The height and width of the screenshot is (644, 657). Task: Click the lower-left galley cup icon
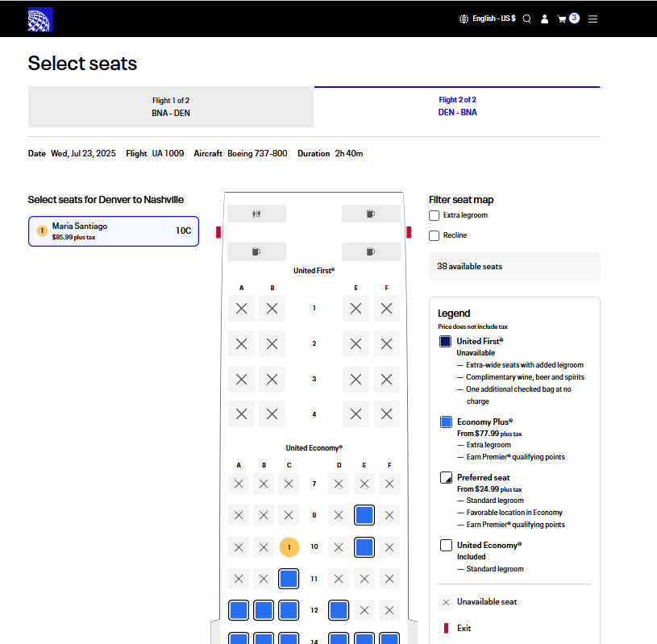pyautogui.click(x=256, y=251)
